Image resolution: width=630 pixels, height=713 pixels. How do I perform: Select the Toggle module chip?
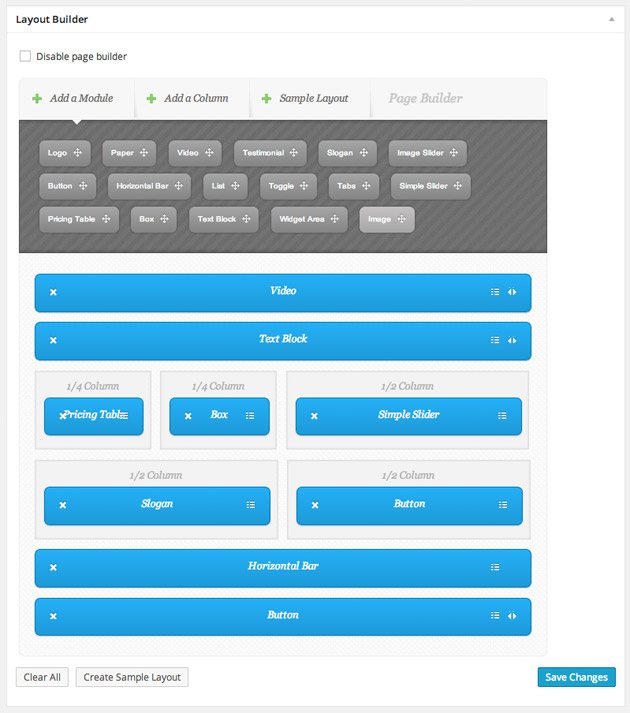coord(288,186)
